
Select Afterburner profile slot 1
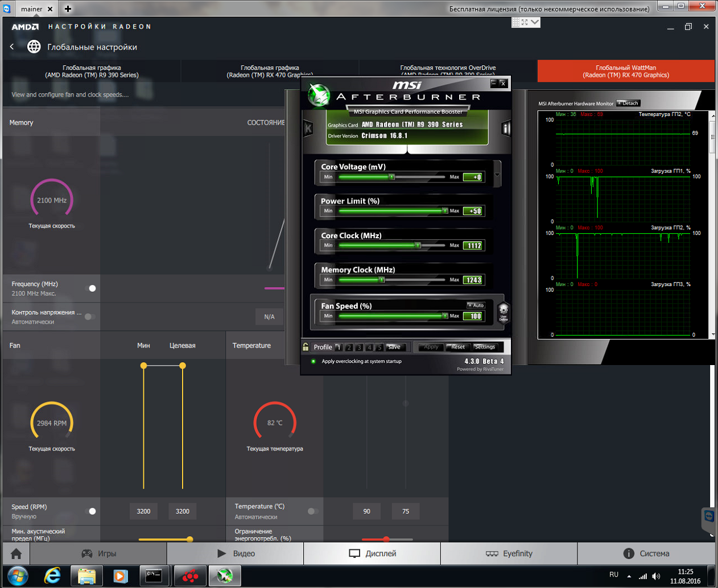(x=339, y=347)
